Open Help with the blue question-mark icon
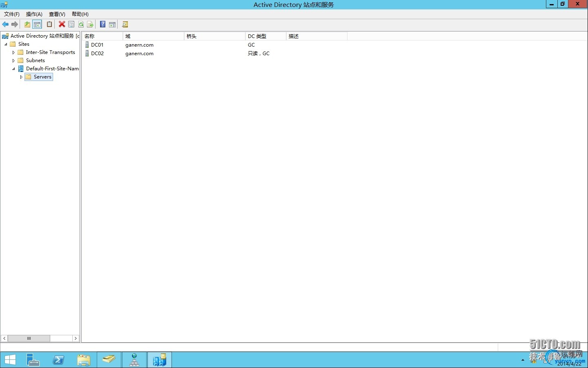 103,25
